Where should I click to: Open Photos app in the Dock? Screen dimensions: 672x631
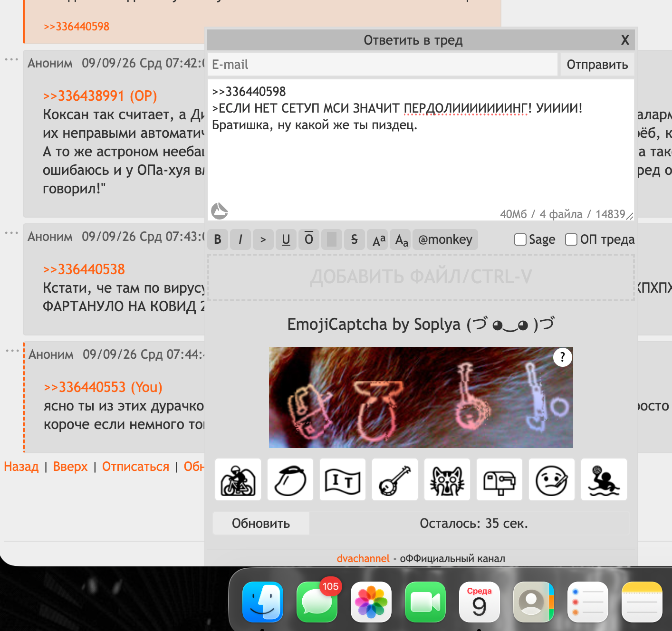[x=371, y=602]
